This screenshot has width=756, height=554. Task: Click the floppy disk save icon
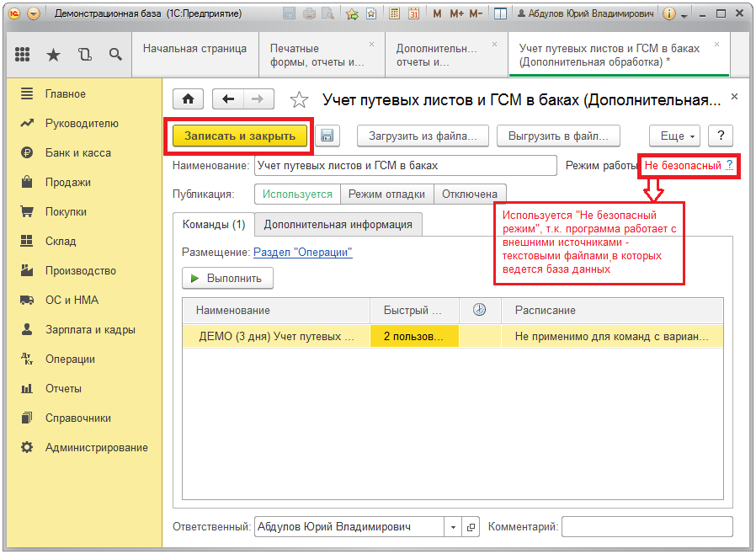[x=327, y=136]
